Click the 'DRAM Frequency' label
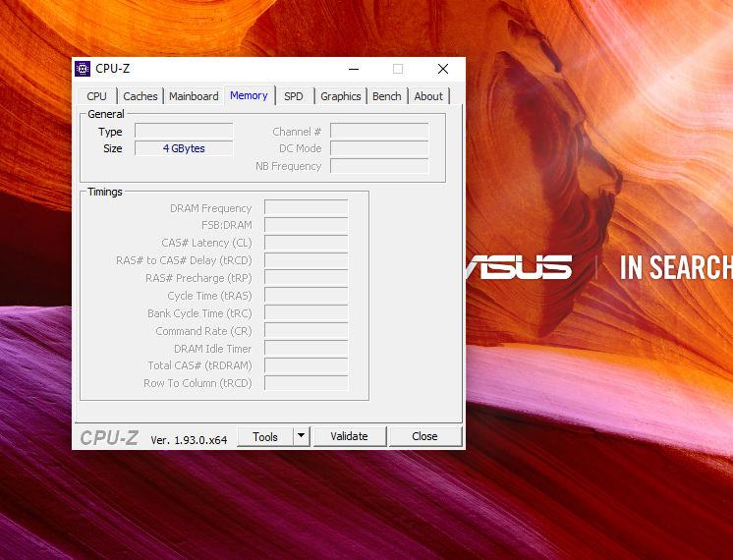This screenshot has height=560, width=733. 211,208
